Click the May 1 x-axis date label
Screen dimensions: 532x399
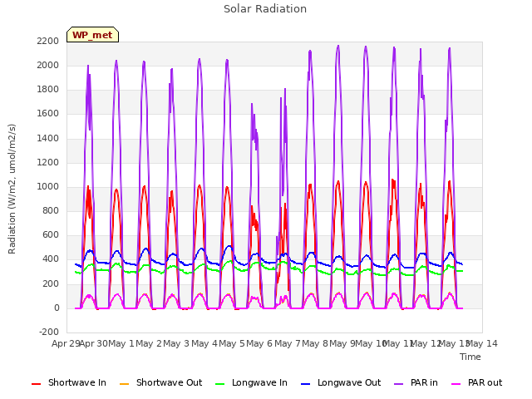coord(121,343)
